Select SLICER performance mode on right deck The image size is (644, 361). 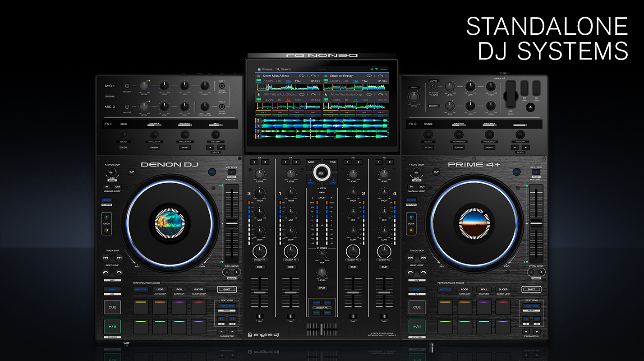503,289
